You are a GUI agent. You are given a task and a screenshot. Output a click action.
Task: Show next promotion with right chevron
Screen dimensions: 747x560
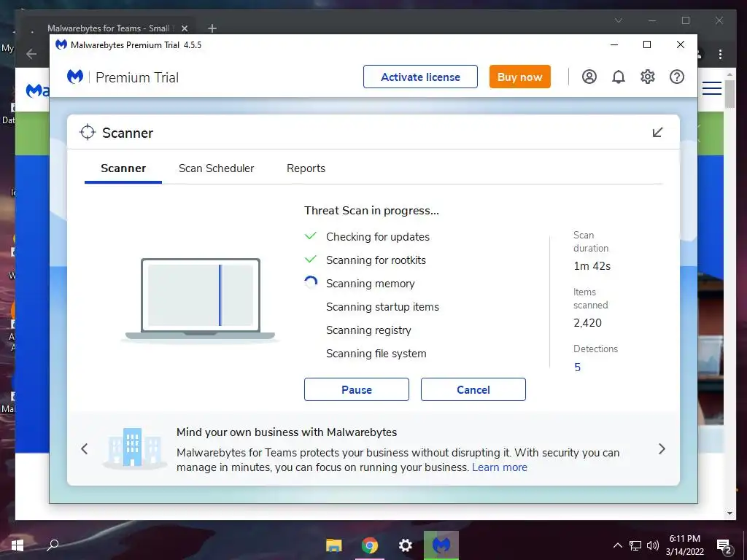pyautogui.click(x=662, y=448)
